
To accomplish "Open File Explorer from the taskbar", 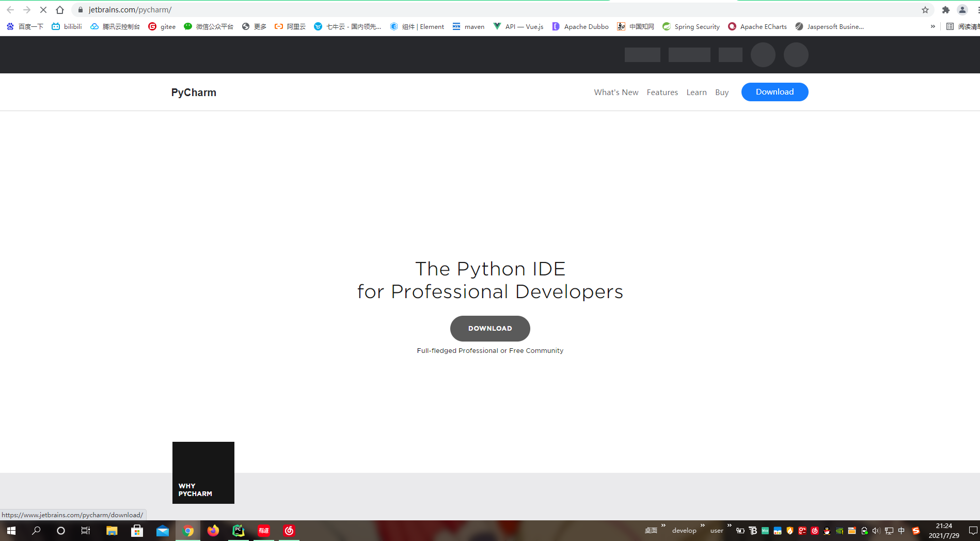I will (112, 531).
